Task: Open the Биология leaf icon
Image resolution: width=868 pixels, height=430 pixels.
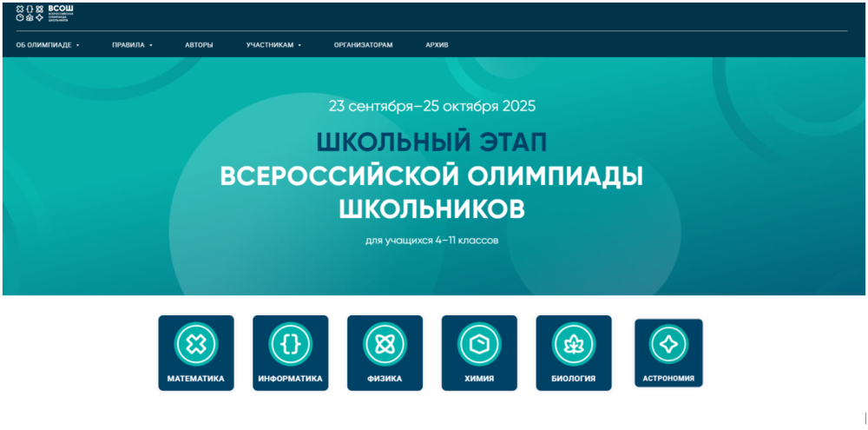Action: click(x=574, y=344)
